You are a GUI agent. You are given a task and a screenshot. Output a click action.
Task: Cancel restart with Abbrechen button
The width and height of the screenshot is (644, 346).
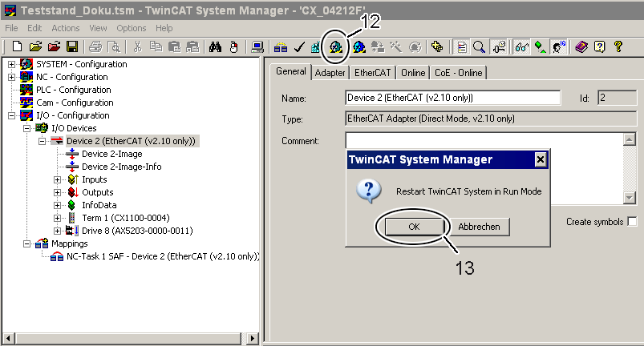pos(479,227)
